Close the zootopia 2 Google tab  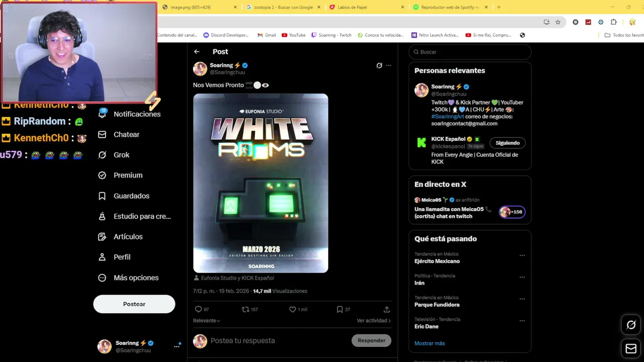[x=319, y=7]
